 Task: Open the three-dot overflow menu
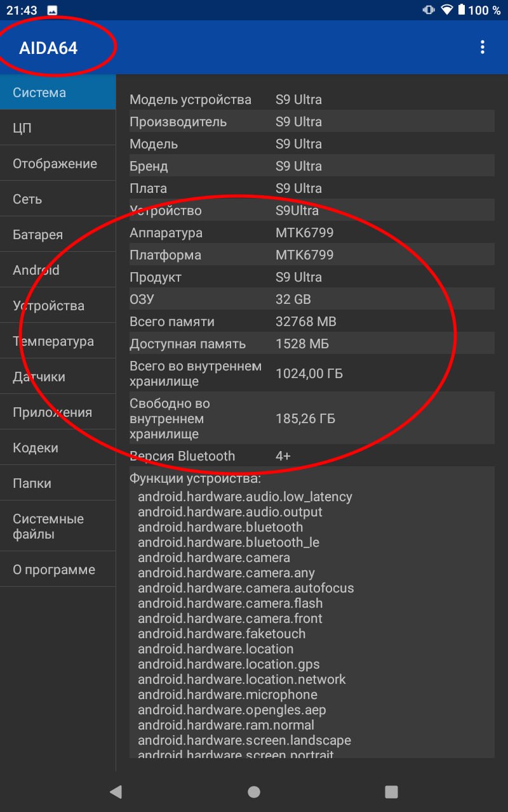(483, 47)
